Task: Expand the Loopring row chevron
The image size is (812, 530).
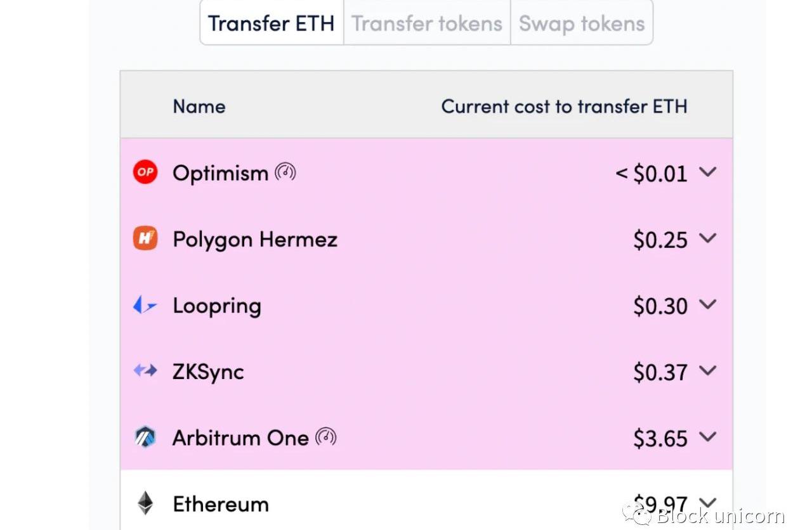Action: click(x=707, y=305)
